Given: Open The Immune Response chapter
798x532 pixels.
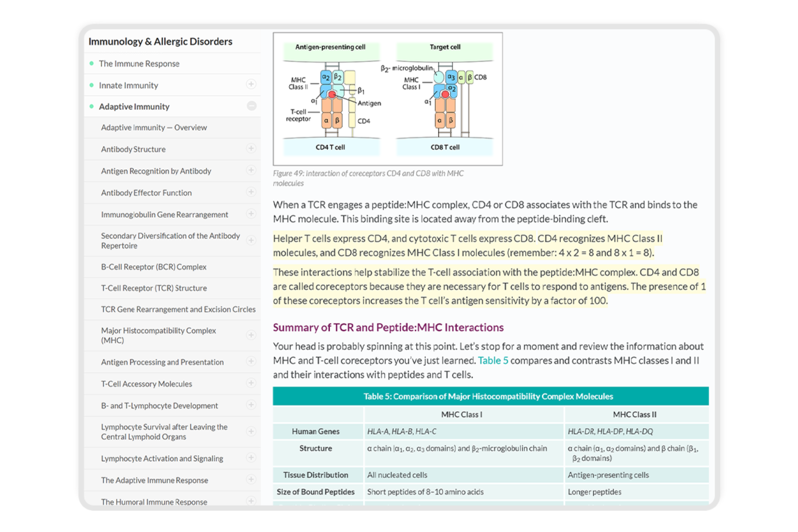Looking at the screenshot, I should point(139,64).
